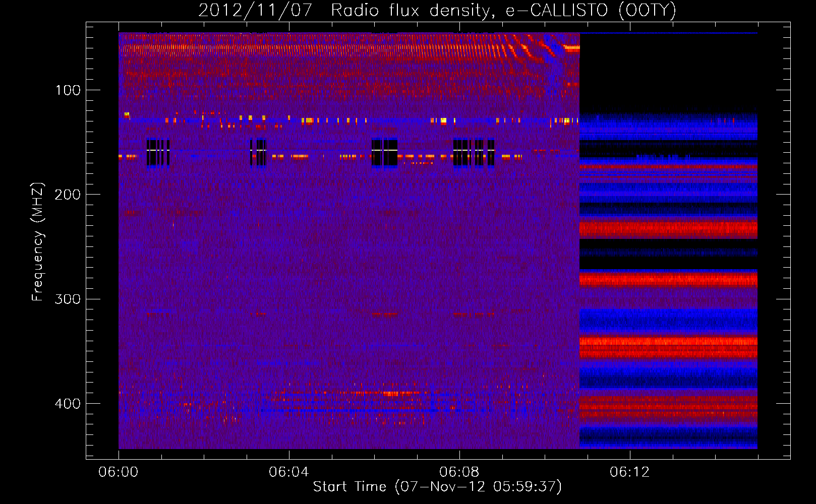
Task: Click the 06:08 time tick label
Action: (459, 472)
